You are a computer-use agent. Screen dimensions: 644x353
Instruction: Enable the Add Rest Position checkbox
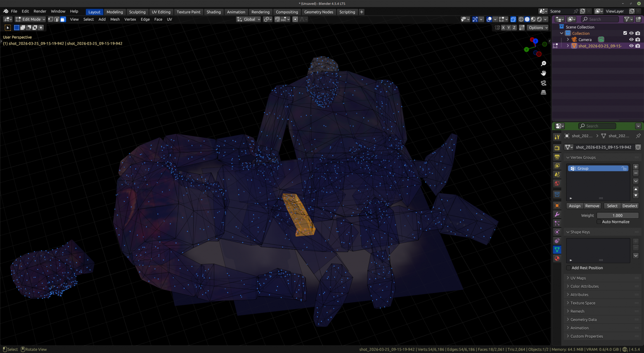[569, 268]
